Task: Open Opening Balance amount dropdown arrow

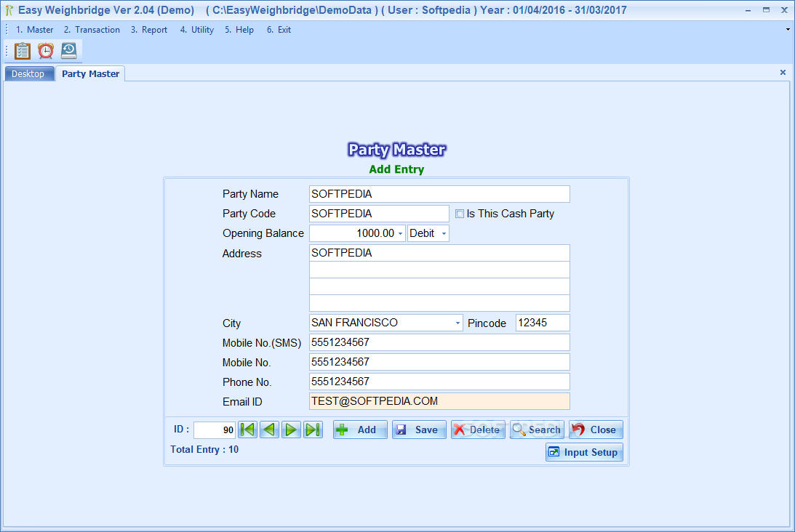Action: point(400,233)
